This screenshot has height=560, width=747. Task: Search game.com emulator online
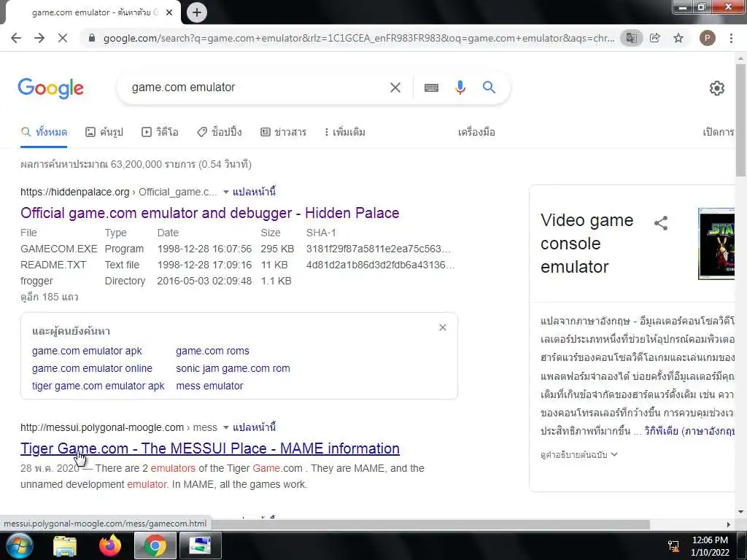[x=92, y=368]
